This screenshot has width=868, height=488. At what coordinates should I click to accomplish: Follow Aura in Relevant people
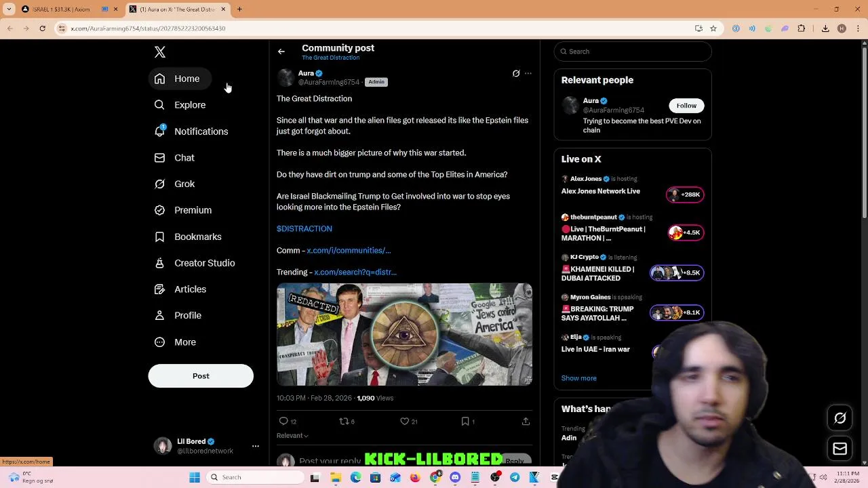pyautogui.click(x=686, y=106)
